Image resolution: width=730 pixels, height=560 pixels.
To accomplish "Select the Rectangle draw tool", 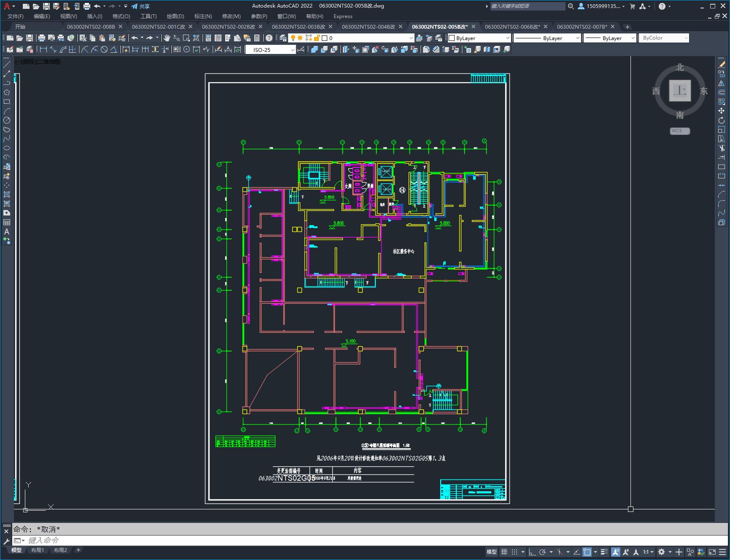I will click(7, 102).
